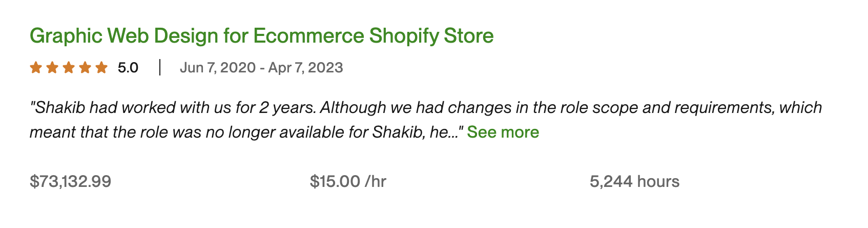Click the first line of the review quote
868x228 pixels.
(425, 108)
